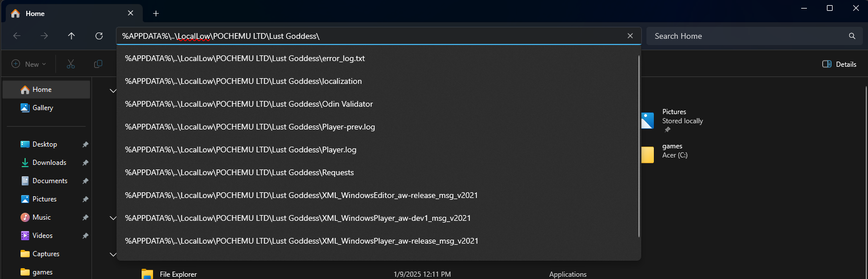Select the Home tab
This screenshot has height=279, width=868.
[x=73, y=13]
